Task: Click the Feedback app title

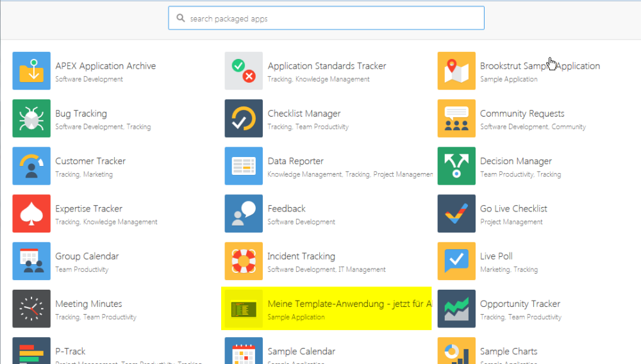Action: (287, 209)
